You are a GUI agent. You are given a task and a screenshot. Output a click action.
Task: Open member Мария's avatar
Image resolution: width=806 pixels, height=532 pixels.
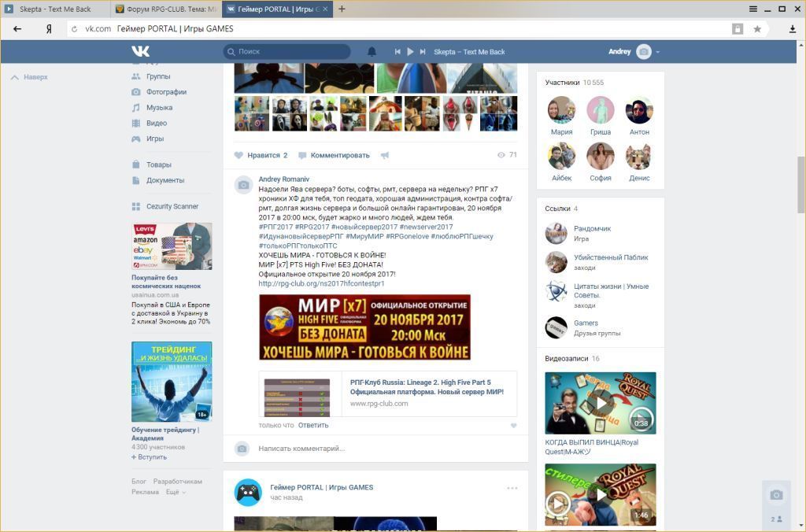coord(561,109)
